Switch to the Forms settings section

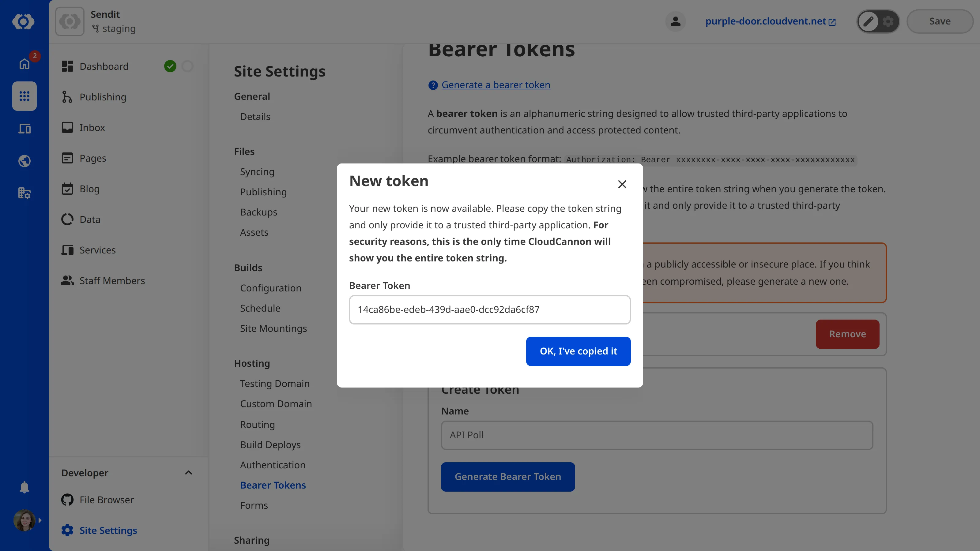coord(254,505)
